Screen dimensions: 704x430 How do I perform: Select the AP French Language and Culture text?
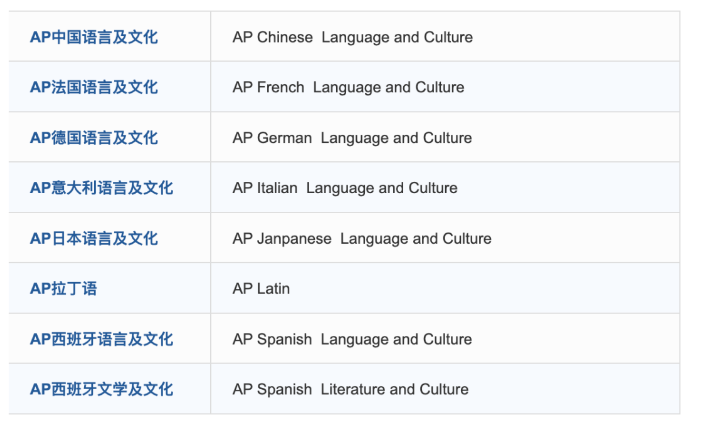[x=348, y=87]
